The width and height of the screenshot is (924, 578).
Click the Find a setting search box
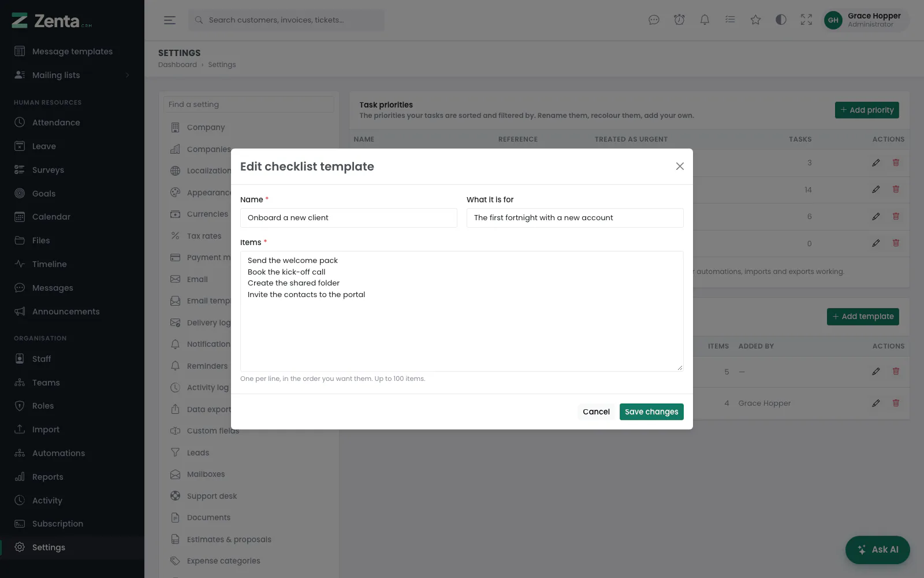coord(249,105)
